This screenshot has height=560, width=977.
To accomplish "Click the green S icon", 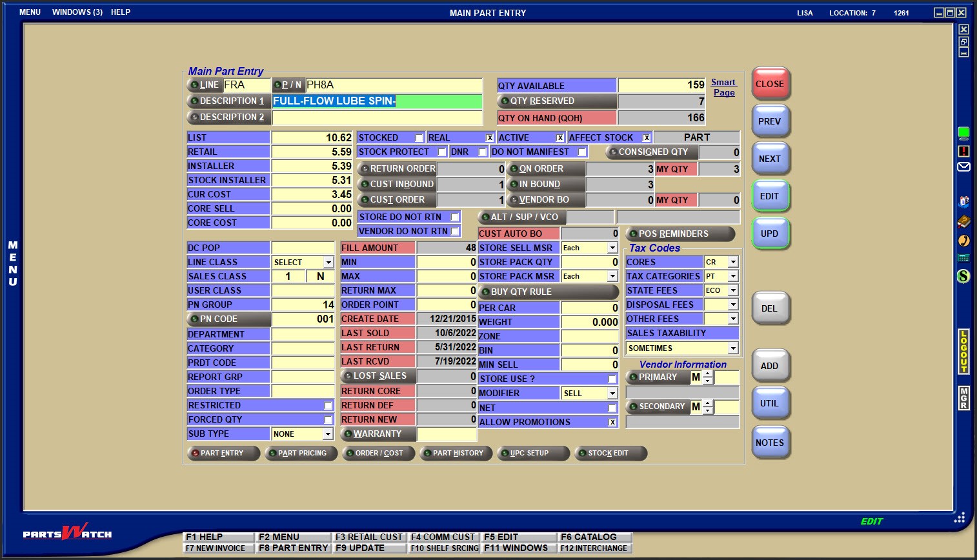I will 963,276.
